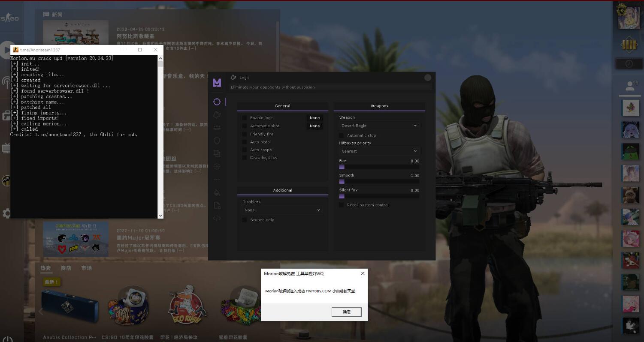Click the green frog friend avatar
Image resolution: width=644 pixels, height=342 pixels.
coord(631,151)
